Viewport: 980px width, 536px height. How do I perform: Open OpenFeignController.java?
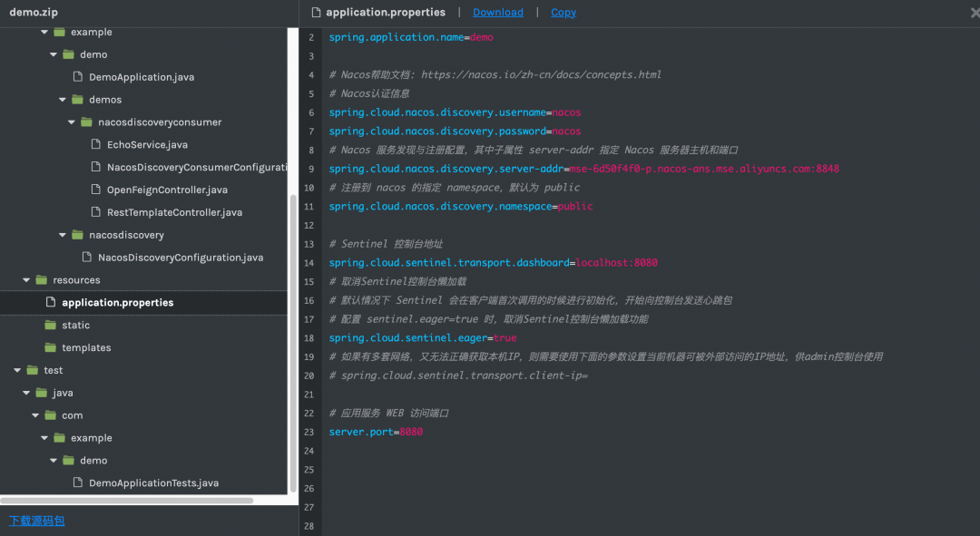point(167,190)
